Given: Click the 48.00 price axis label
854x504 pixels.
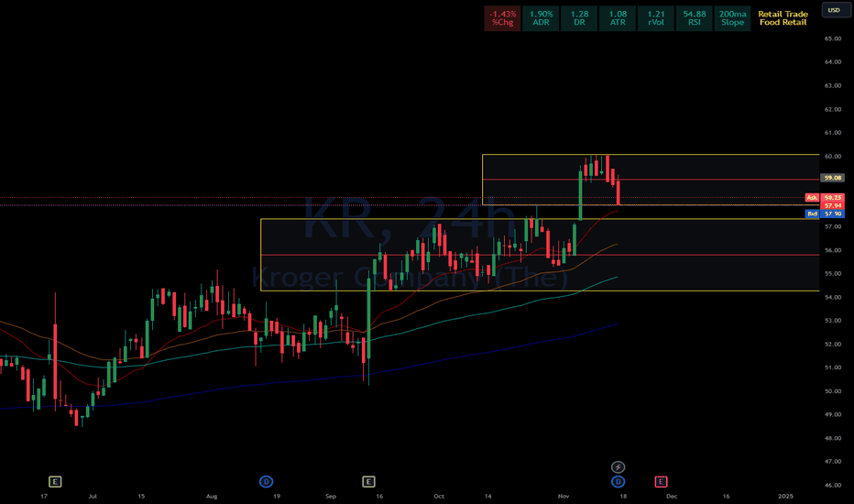Looking at the screenshot, I should coord(833,439).
